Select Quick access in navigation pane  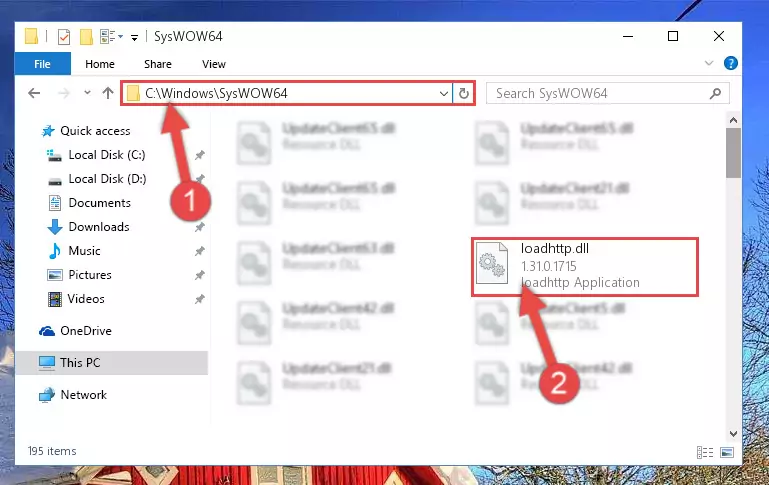click(x=95, y=131)
